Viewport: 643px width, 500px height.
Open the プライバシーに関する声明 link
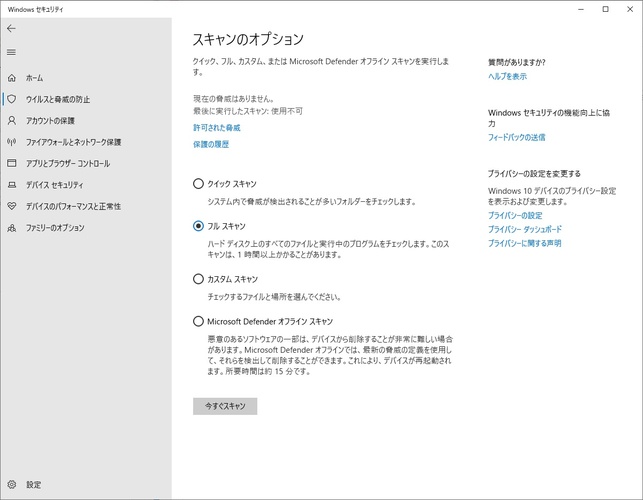(x=524, y=243)
